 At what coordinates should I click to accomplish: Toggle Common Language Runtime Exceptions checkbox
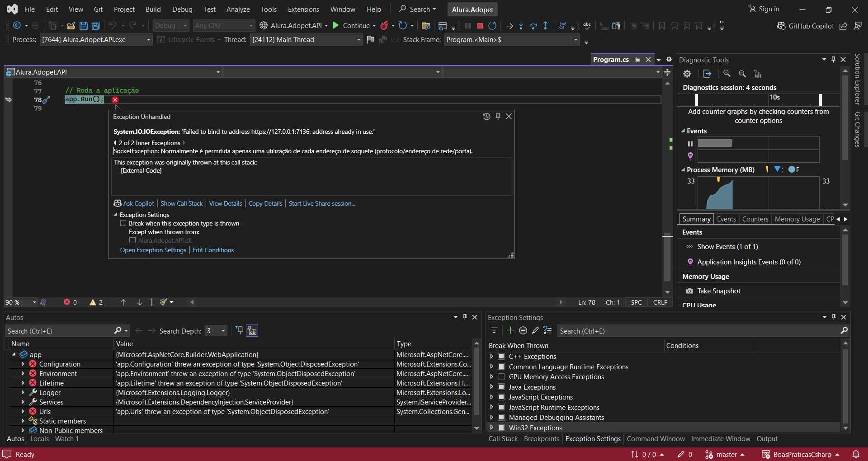(501, 367)
